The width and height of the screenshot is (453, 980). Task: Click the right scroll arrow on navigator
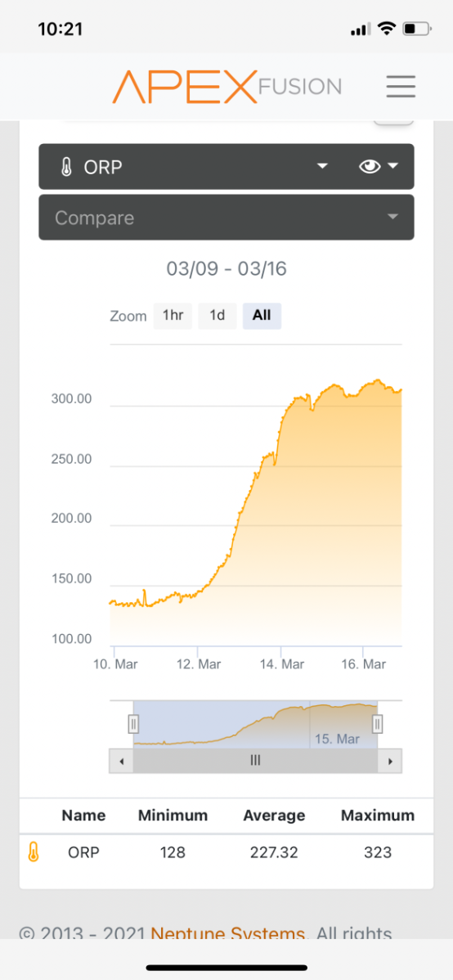pyautogui.click(x=390, y=762)
